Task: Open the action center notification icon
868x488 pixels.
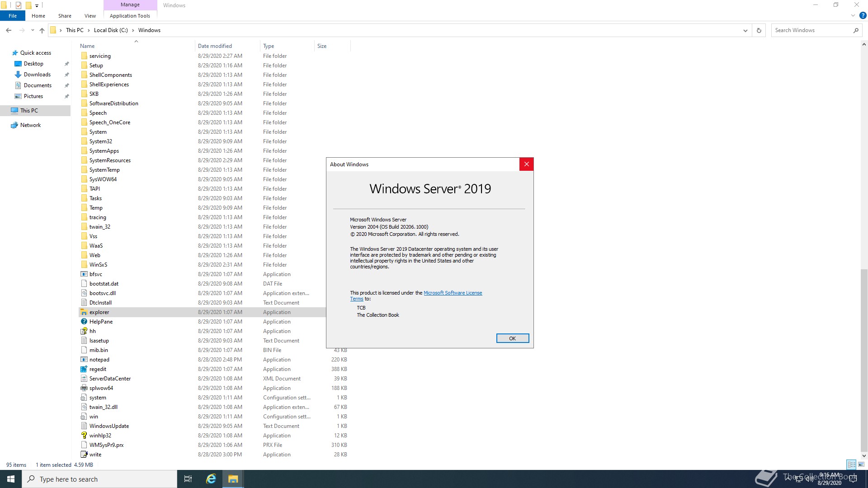Action: (x=853, y=479)
